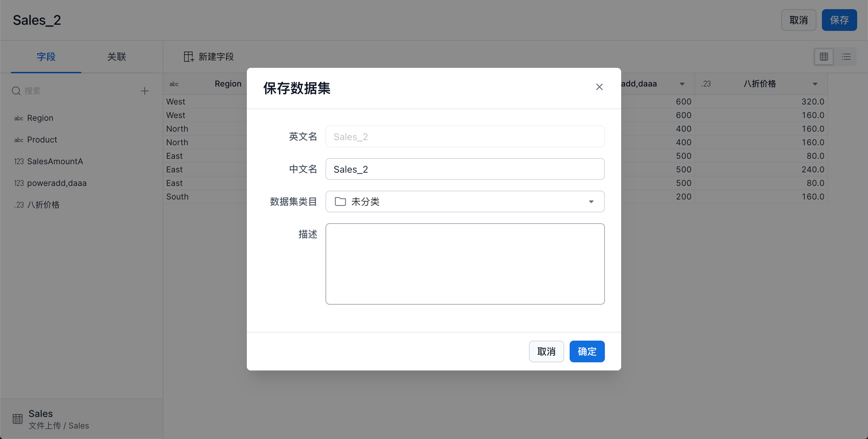
Task: Click 取消 in the dialog footer
Action: tap(546, 351)
